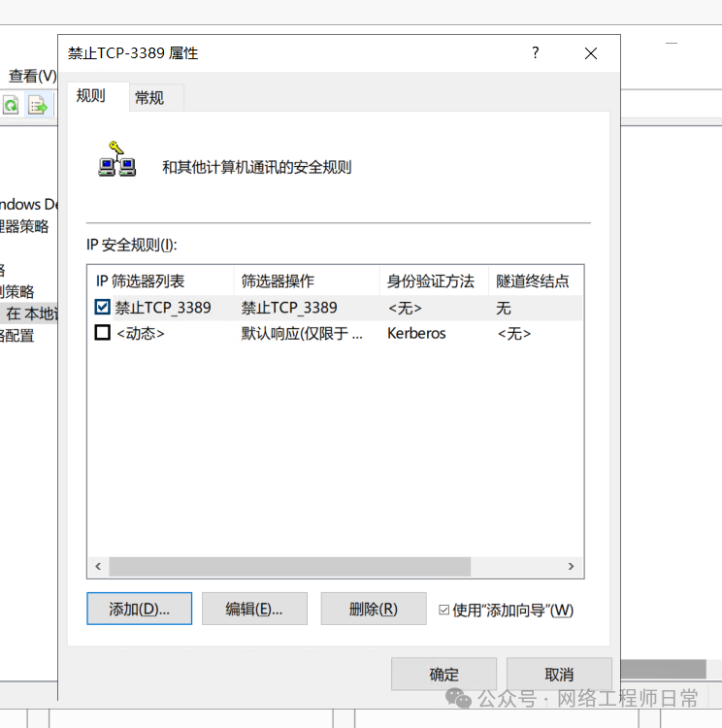Click the horizontal scrollbar thumb in rule list
The height and width of the screenshot is (728, 722).
coord(290,567)
